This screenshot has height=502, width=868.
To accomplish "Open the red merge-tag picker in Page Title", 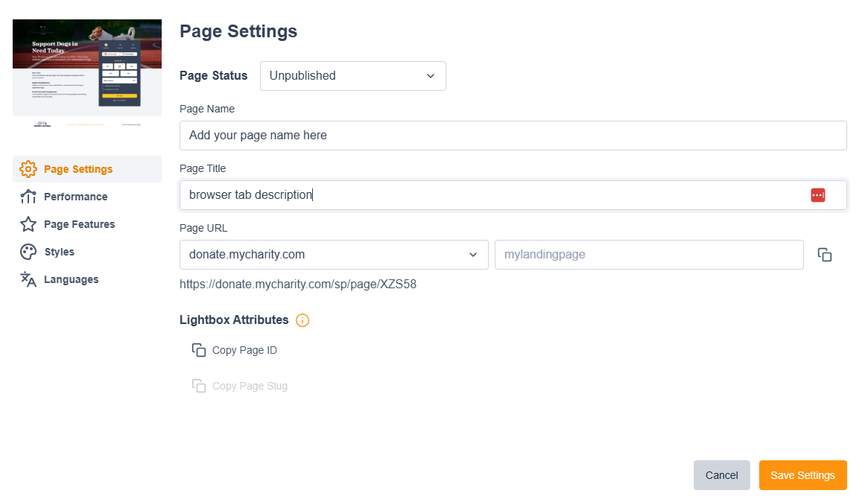I will [x=818, y=194].
